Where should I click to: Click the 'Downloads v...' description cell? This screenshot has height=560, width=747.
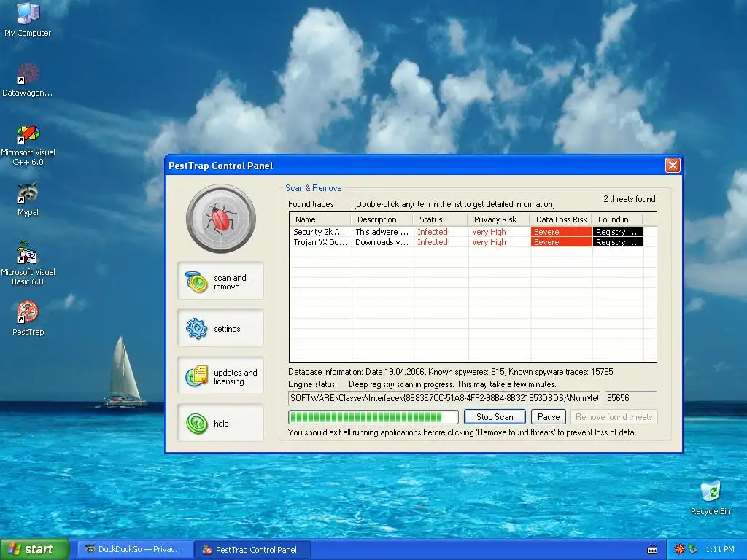pyautogui.click(x=382, y=242)
